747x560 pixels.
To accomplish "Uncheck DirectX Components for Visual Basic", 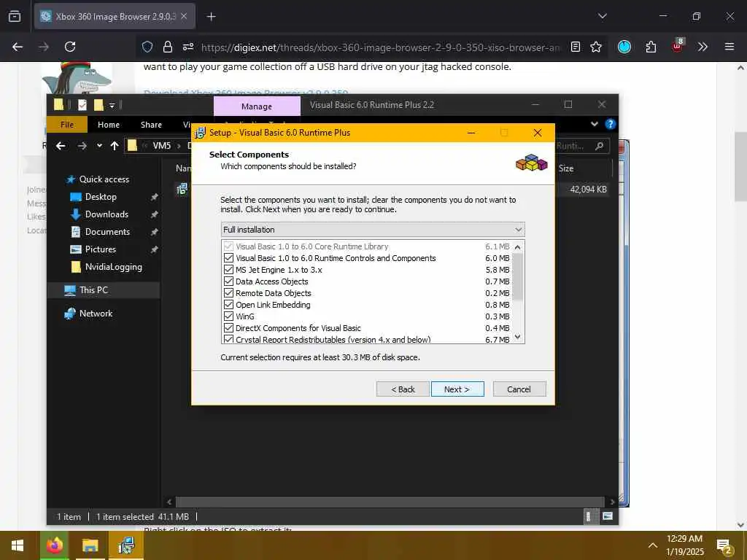I will point(228,328).
